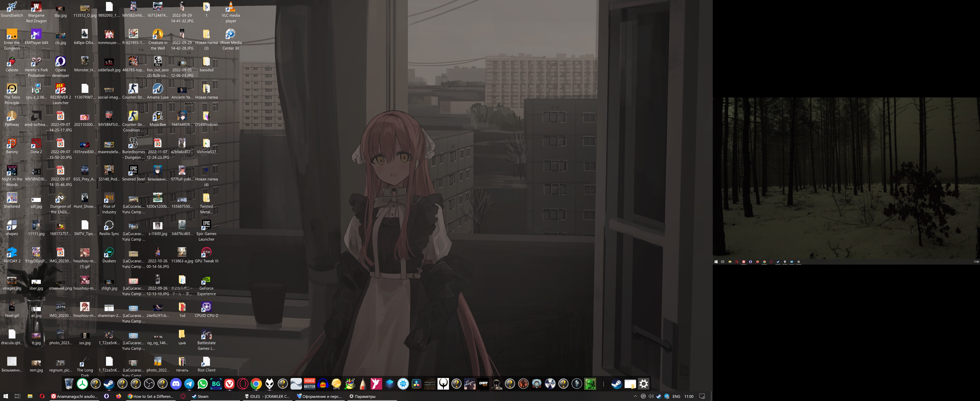The width and height of the screenshot is (980, 401).
Task: Open qBittorrent tray icon
Action: [x=643, y=396]
